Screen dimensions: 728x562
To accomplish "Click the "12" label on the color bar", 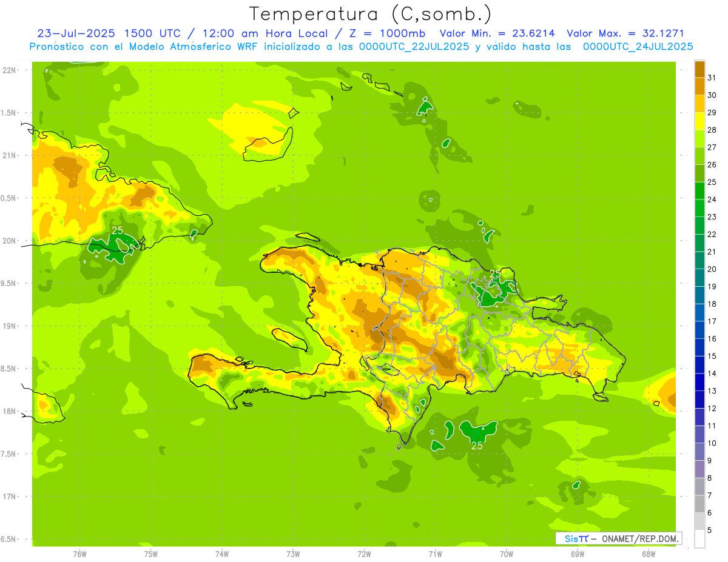I will tap(712, 408).
